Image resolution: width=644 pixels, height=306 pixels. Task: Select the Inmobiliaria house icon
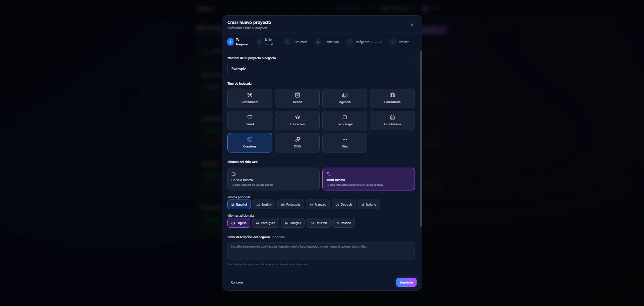[392, 118]
